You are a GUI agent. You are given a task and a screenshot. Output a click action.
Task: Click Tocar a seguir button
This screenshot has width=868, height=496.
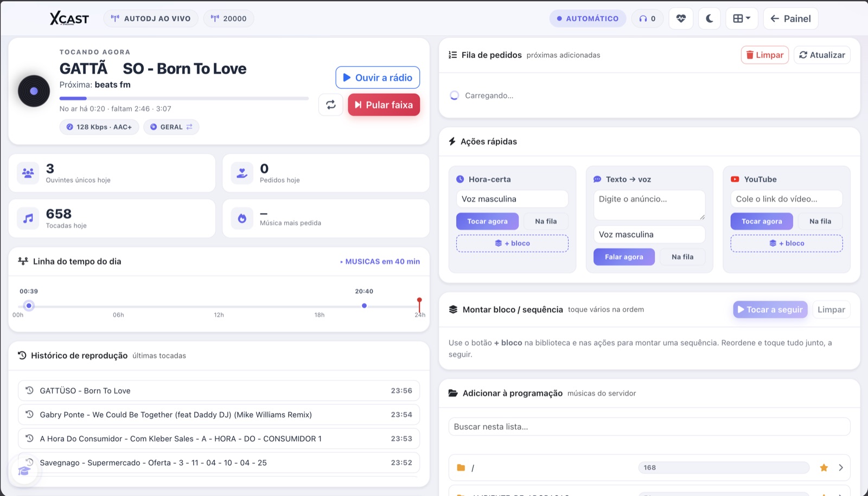pos(770,310)
